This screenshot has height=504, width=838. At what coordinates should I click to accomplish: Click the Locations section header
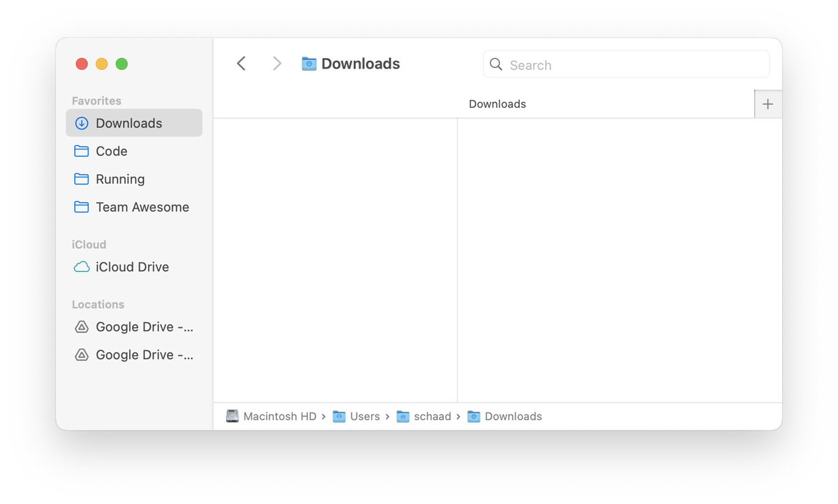99,304
